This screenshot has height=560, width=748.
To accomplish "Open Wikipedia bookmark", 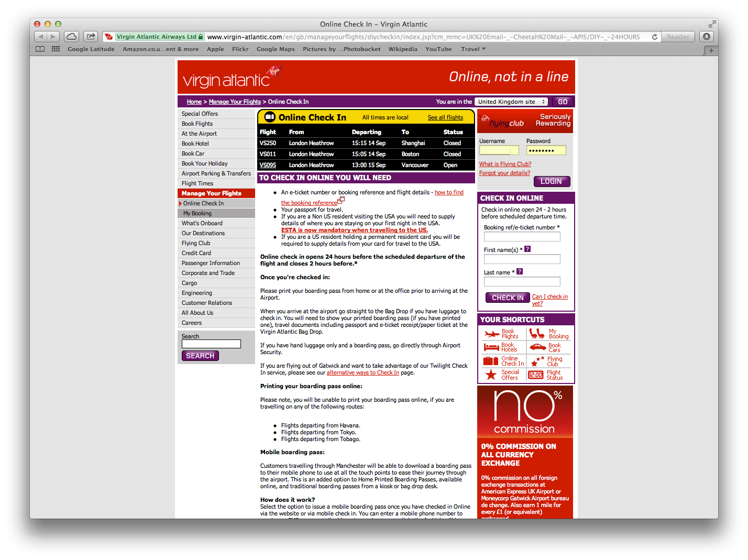I will coord(403,49).
